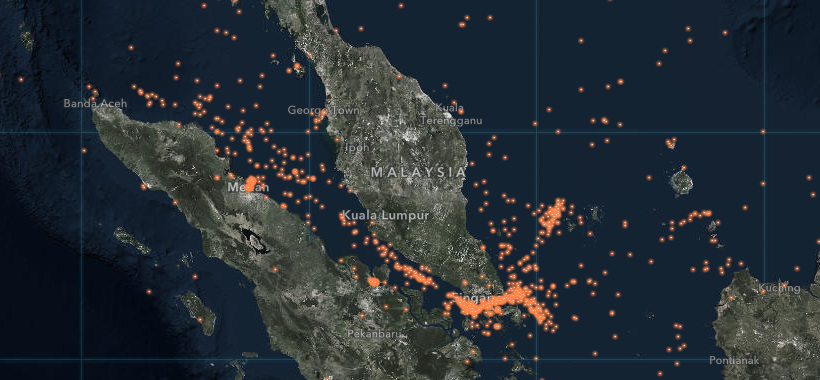Select the Pontianak city label
The width and height of the screenshot is (820, 380).
(x=734, y=361)
